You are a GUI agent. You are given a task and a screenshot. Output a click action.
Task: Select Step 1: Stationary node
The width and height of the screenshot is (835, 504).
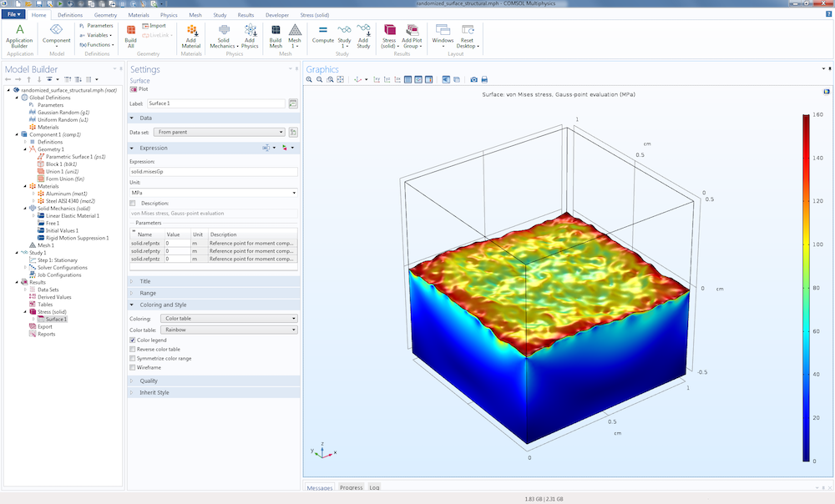coord(53,260)
